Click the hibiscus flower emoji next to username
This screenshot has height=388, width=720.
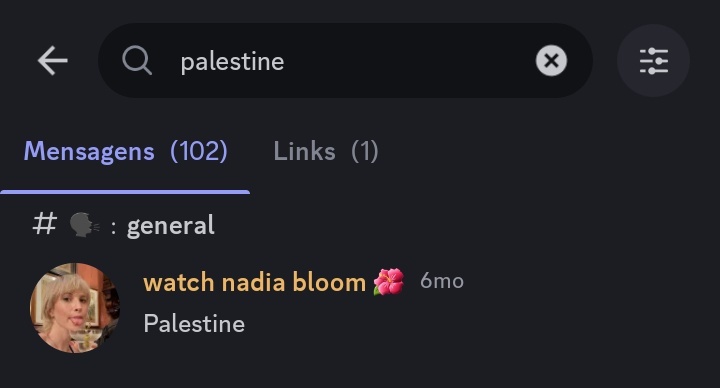tap(388, 281)
